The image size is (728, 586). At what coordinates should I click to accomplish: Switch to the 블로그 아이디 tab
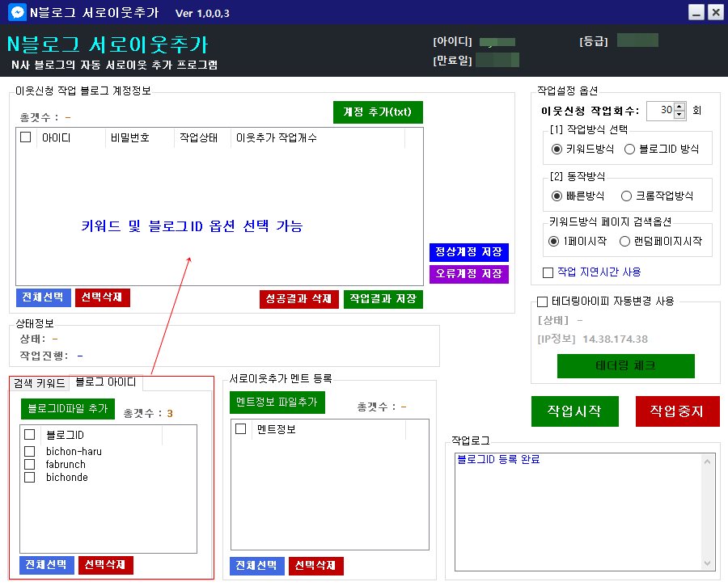(106, 382)
